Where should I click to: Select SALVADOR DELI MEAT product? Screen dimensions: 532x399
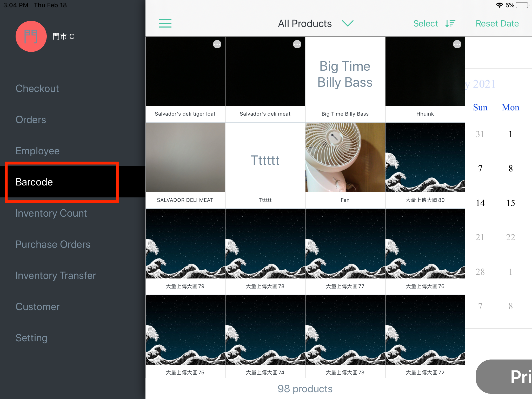click(x=185, y=165)
